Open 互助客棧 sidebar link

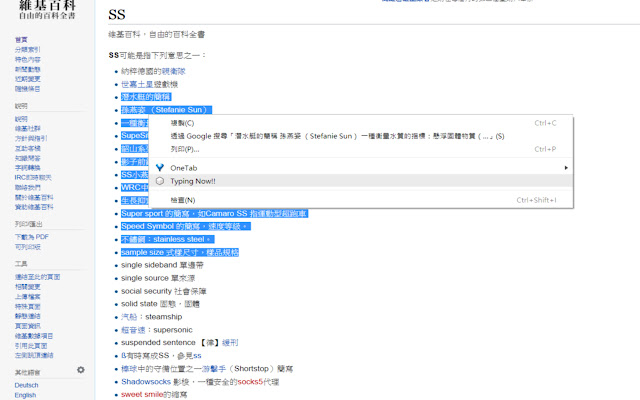(x=27, y=148)
